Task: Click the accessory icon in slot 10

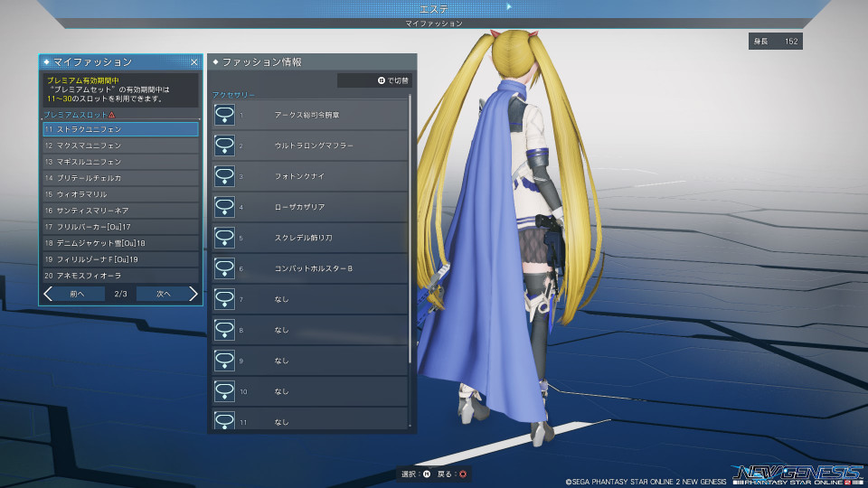Action: coord(224,391)
